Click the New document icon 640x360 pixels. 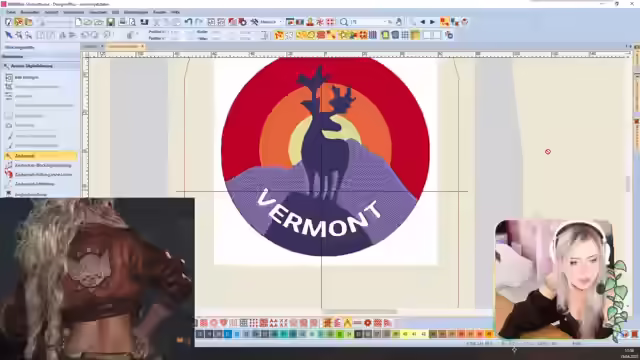coord(78,22)
